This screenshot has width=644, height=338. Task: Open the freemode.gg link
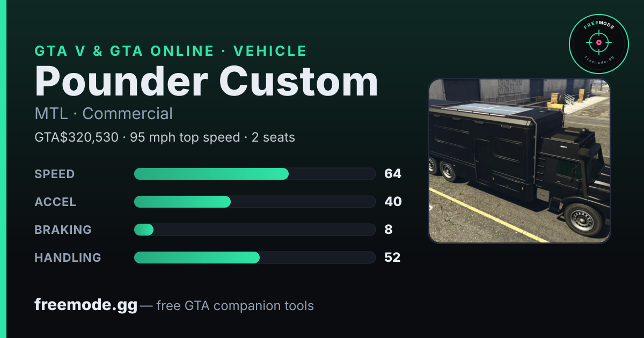(x=86, y=306)
